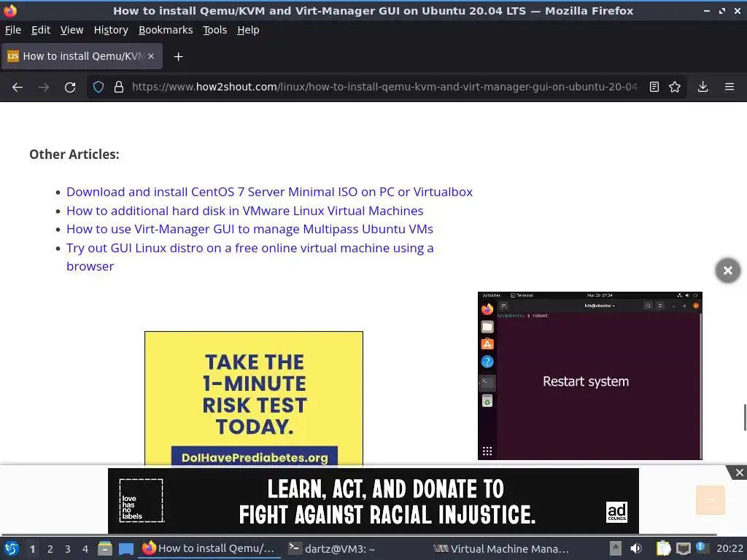Click the page vertical scrollbar thumb
This screenshot has width=747, height=560.
745,417
